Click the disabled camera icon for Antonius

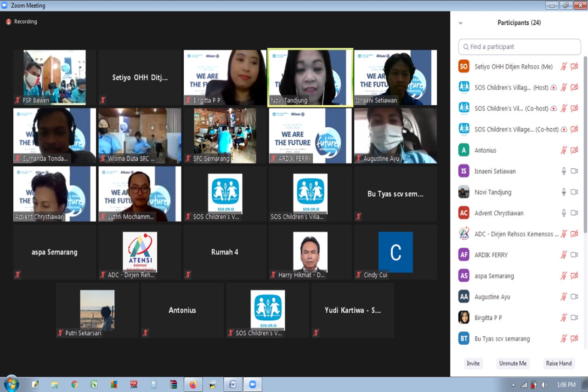point(574,150)
